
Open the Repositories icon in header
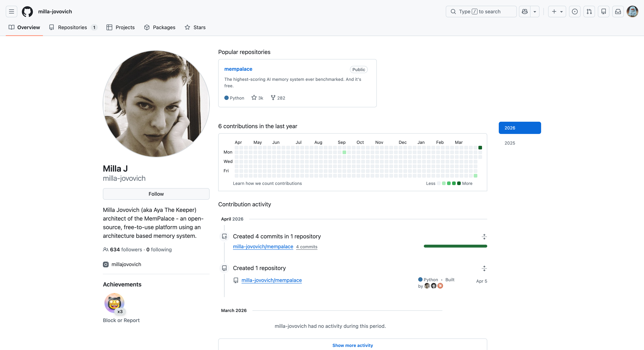coord(603,12)
